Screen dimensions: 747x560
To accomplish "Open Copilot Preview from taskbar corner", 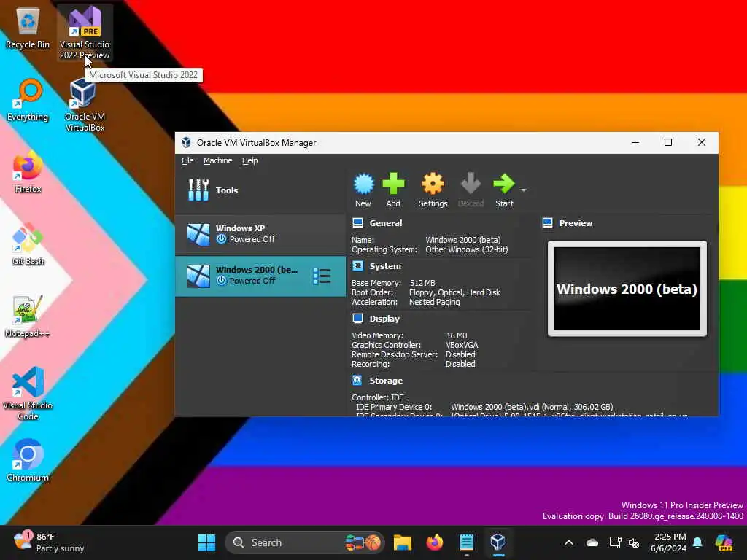I will (724, 542).
